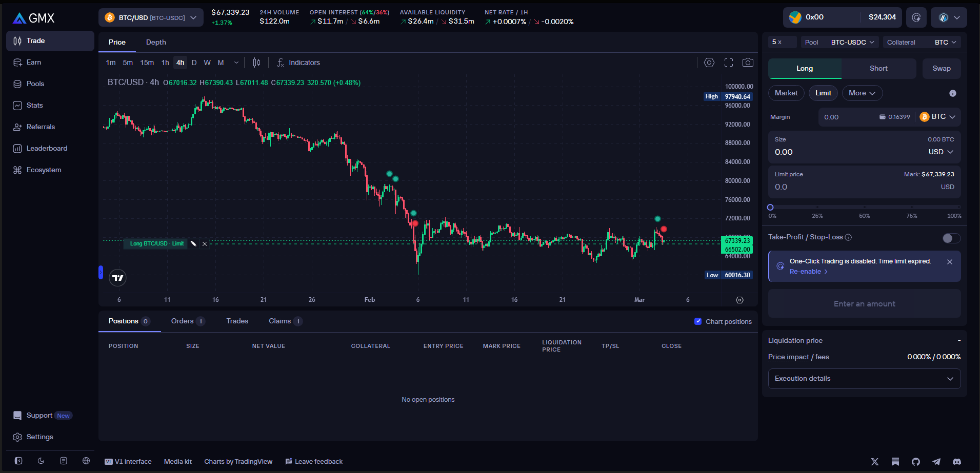The height and width of the screenshot is (473, 980).
Task: Select 1h chart timeframe
Action: (165, 63)
